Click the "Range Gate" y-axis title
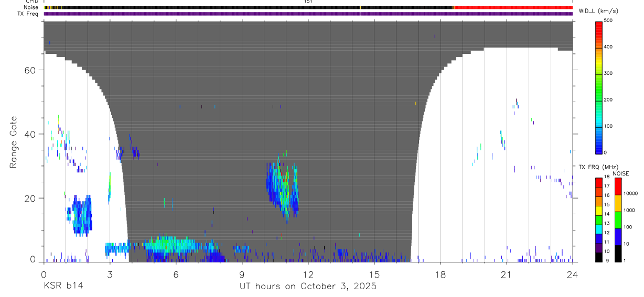Viewport: 644px width, 297px height. (14, 142)
